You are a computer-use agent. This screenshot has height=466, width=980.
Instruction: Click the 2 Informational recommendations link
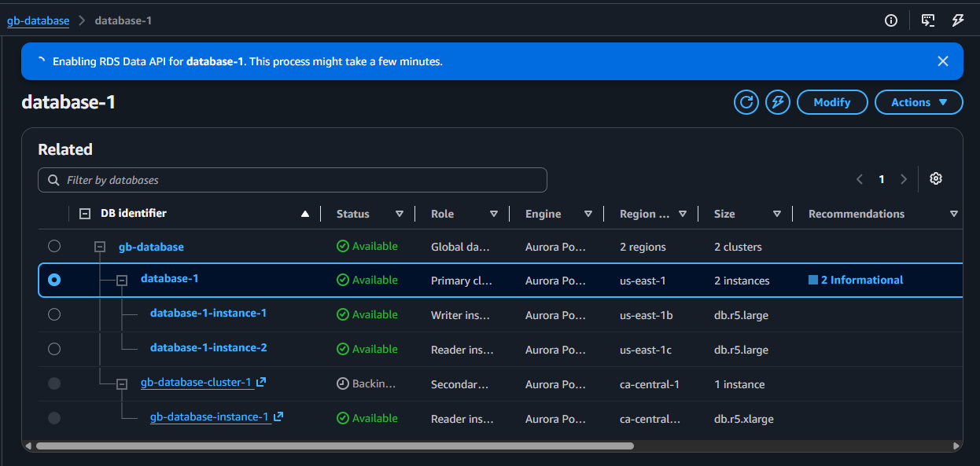coord(856,280)
